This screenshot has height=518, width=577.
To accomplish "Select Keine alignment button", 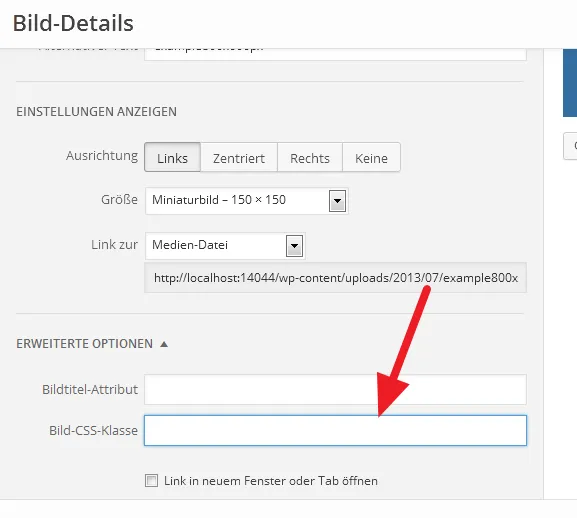I will point(371,157).
